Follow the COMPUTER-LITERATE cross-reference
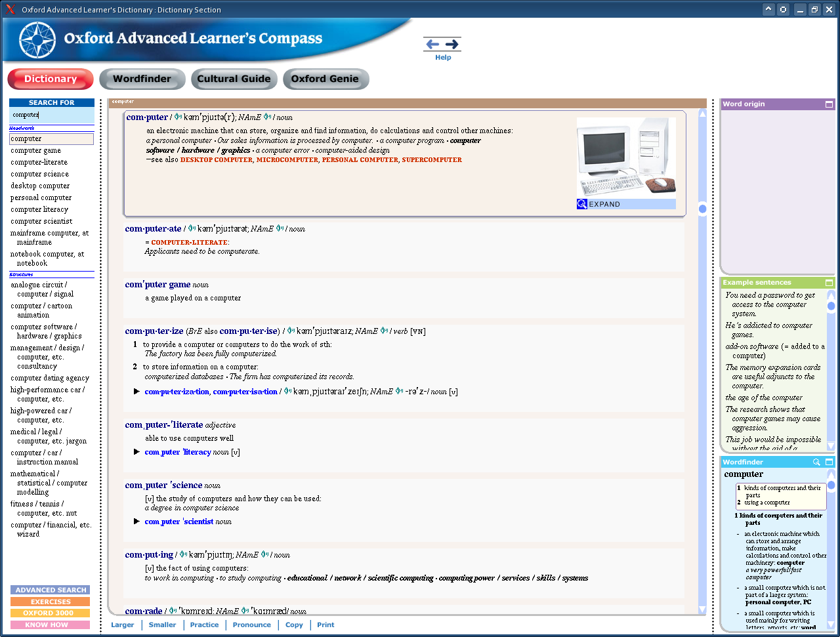840x637 pixels. click(189, 242)
